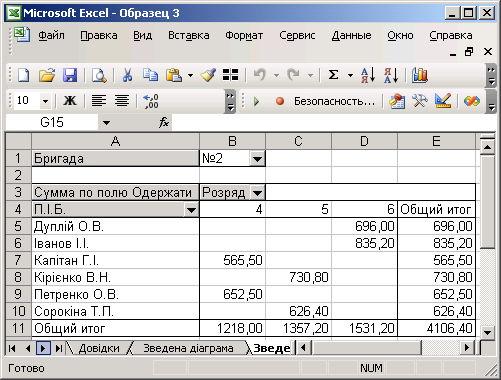Copy selection with the Copy icon
This screenshot has height=380, width=501.
[150, 75]
